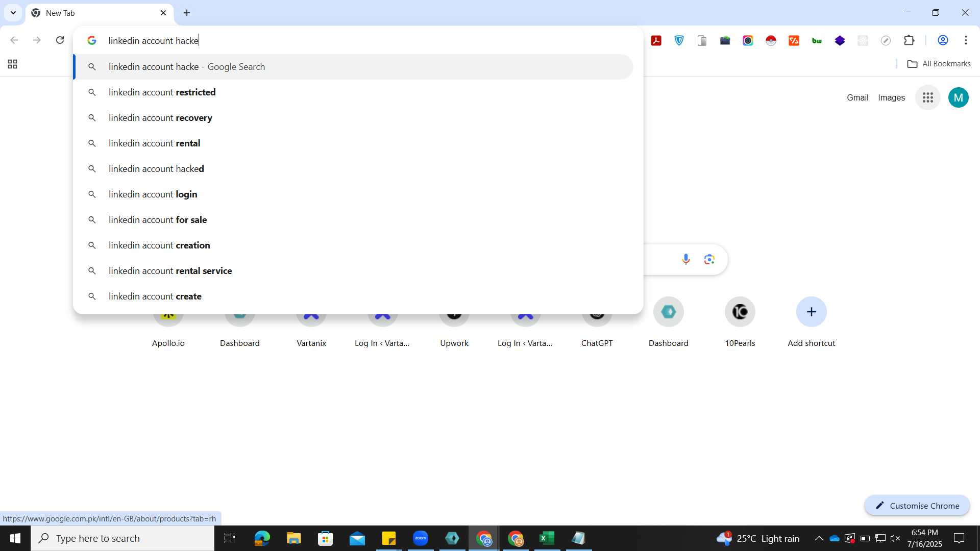
Task: Open the Gmail link
Action: click(x=857, y=97)
